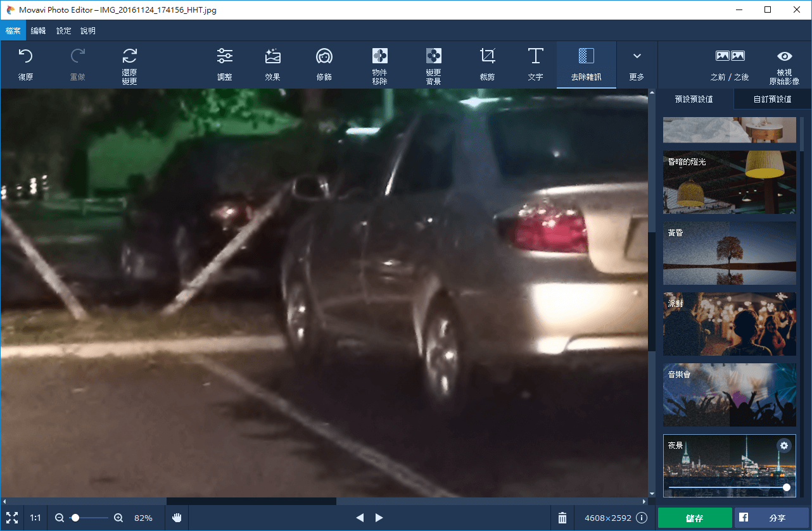
Task: Click the trash delete icon
Action: click(x=562, y=518)
